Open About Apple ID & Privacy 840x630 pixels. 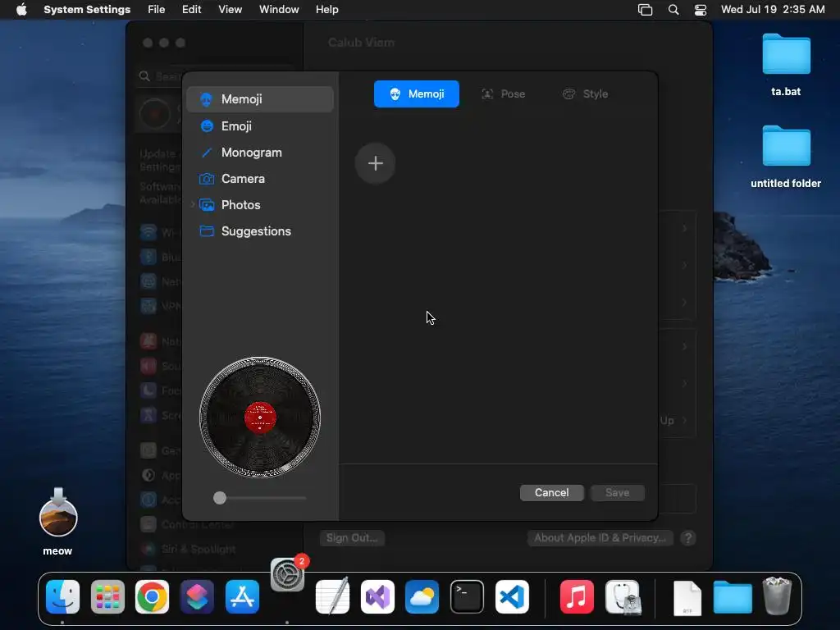pyautogui.click(x=600, y=538)
